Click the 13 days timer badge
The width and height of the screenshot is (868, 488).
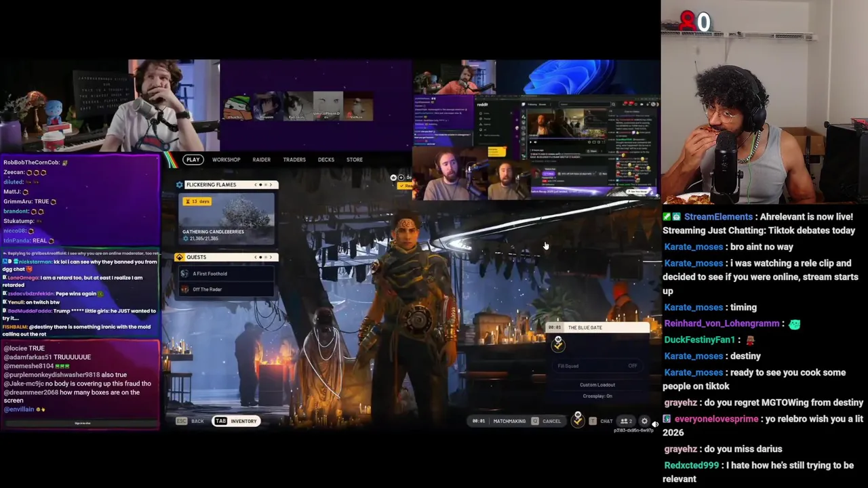197,201
